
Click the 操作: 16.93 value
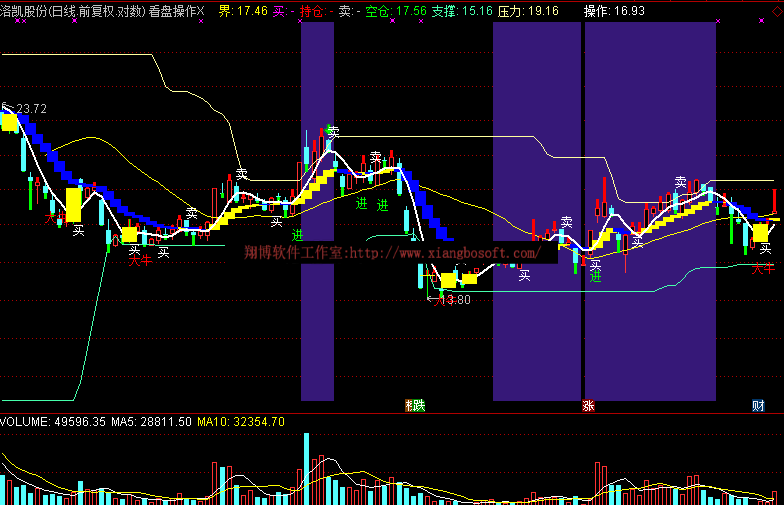tap(614, 10)
